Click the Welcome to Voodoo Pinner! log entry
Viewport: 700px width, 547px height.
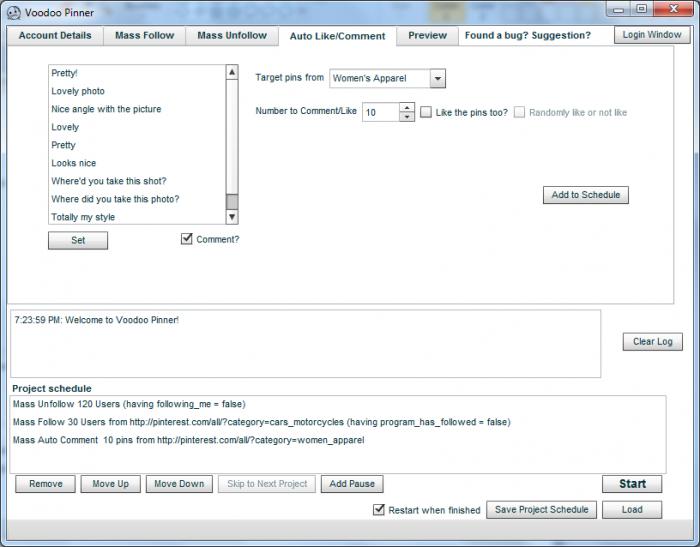pos(96,320)
